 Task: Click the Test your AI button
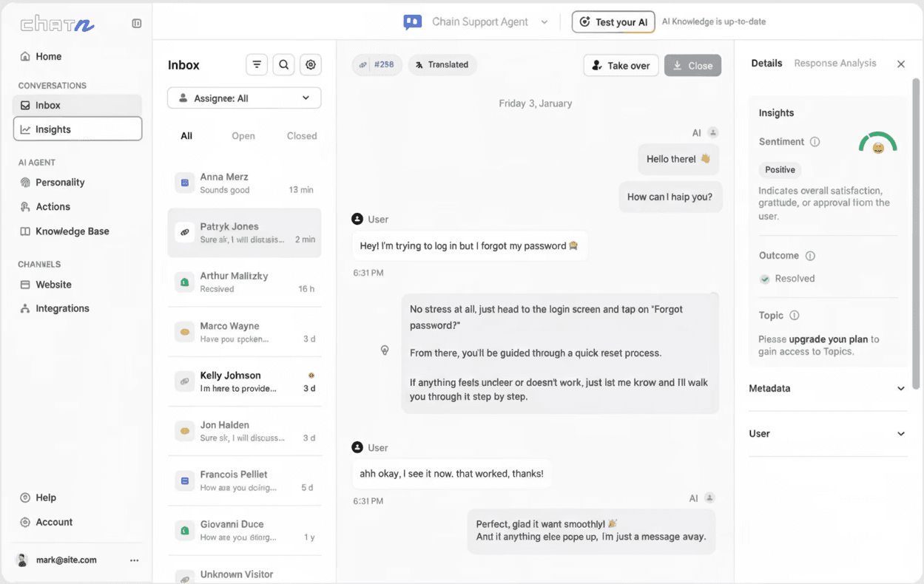tap(613, 22)
